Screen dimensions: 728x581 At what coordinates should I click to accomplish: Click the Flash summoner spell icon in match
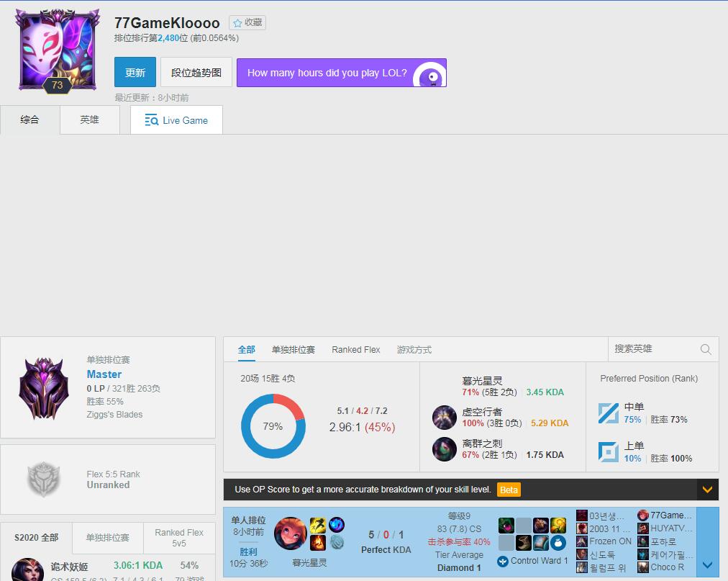(318, 525)
